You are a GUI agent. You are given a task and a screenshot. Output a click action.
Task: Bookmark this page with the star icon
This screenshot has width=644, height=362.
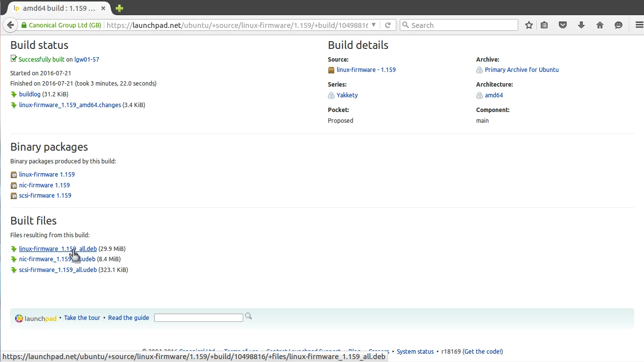click(x=529, y=25)
